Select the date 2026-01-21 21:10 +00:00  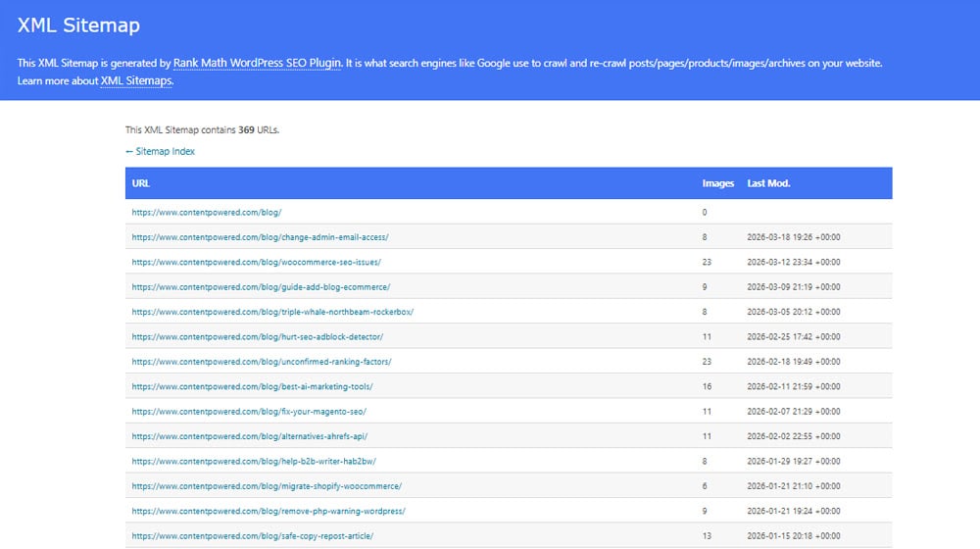pyautogui.click(x=794, y=486)
